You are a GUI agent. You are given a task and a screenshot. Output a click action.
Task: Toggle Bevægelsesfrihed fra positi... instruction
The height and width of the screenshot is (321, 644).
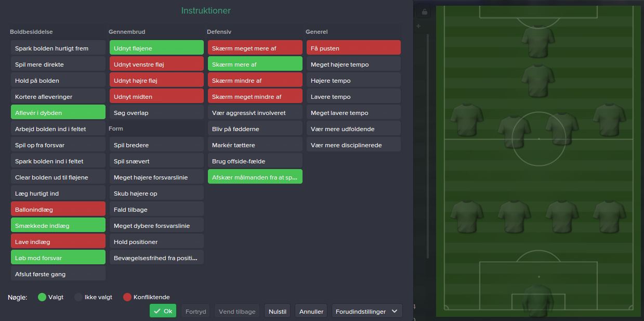(156, 258)
